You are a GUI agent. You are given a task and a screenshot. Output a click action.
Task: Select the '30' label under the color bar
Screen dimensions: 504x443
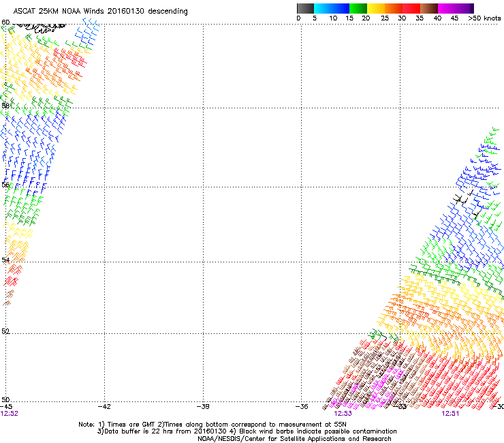[x=402, y=18]
